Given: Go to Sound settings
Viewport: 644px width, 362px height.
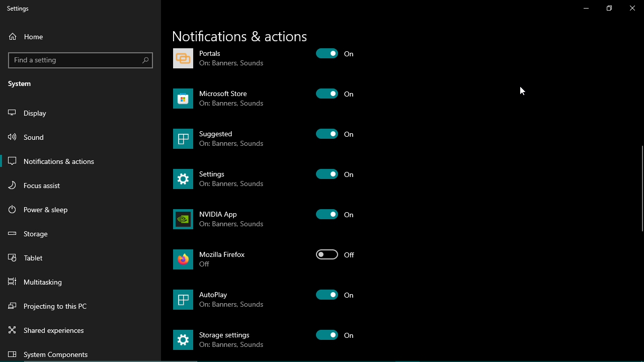Looking at the screenshot, I should [80, 137].
